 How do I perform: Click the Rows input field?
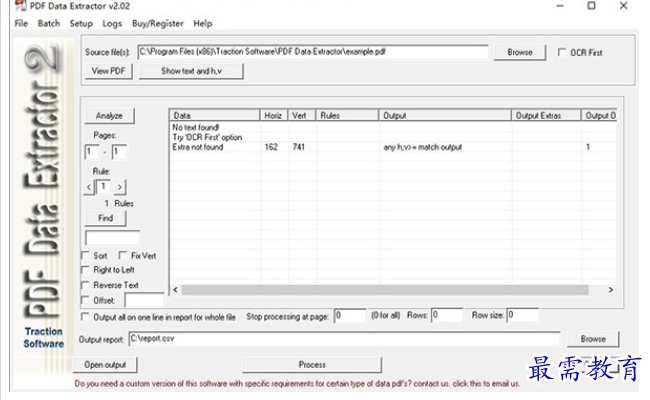[447, 315]
